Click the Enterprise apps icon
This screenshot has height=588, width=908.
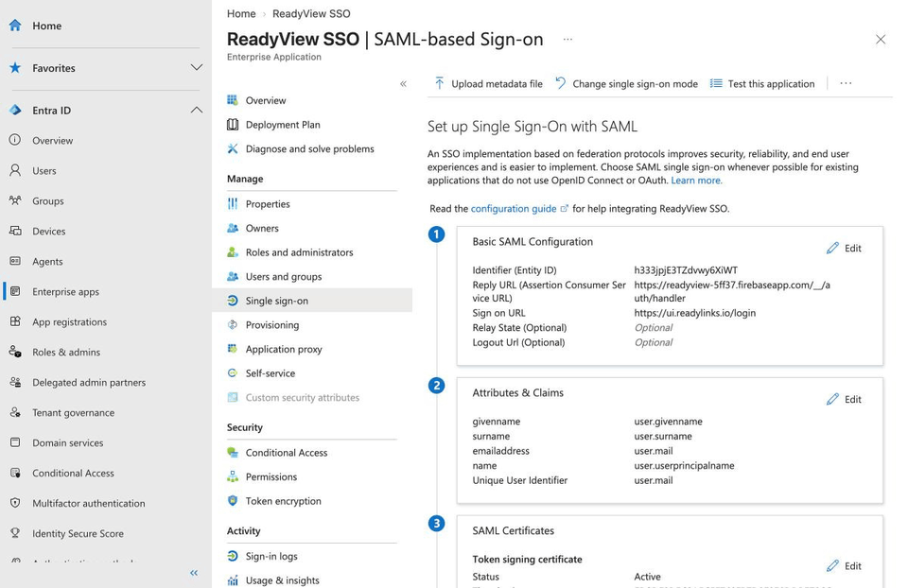pos(16,291)
